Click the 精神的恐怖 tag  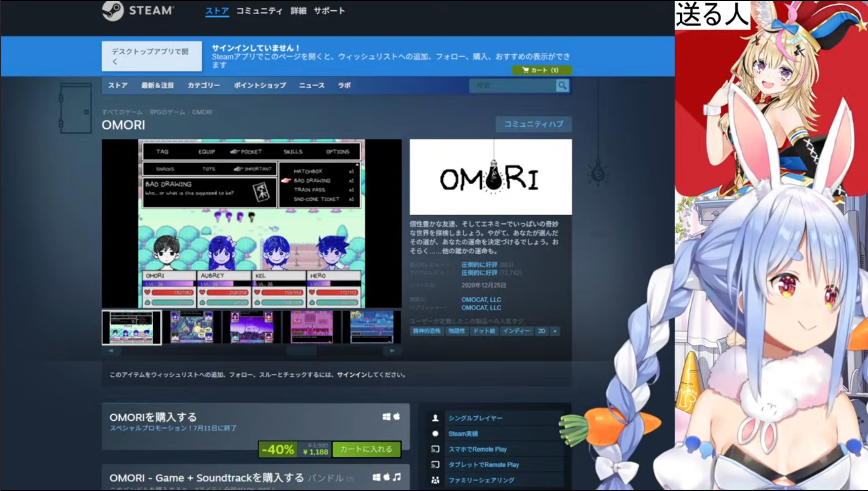tap(426, 331)
